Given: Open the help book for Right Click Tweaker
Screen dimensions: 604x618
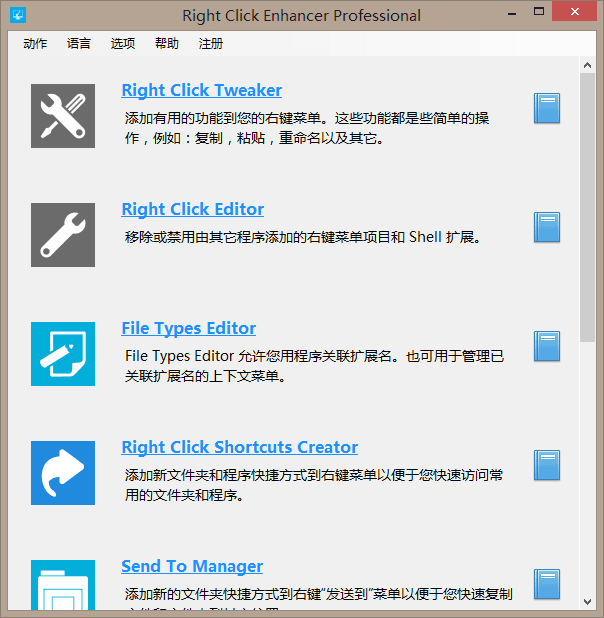Looking at the screenshot, I should coord(547,108).
